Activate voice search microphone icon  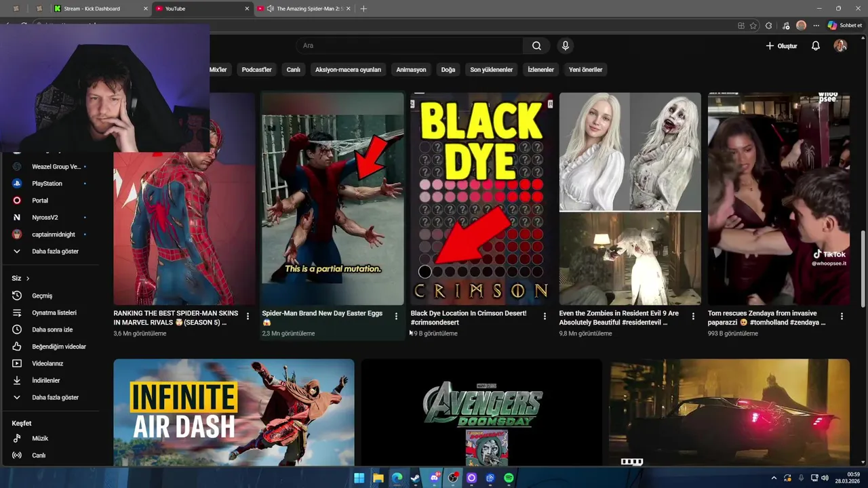(x=565, y=45)
